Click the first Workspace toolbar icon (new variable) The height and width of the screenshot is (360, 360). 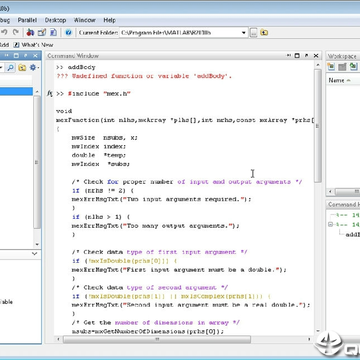click(331, 67)
